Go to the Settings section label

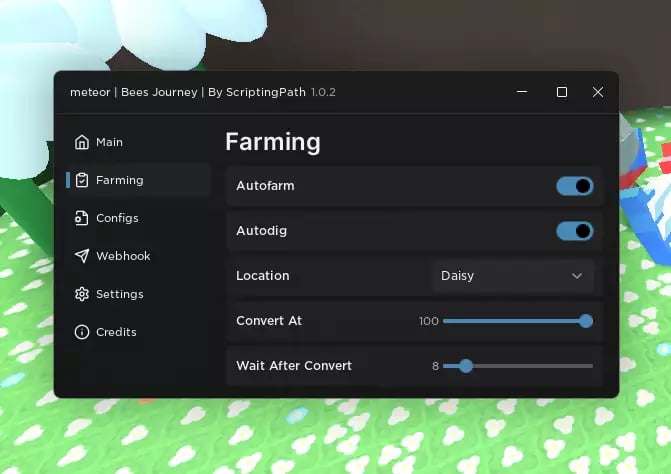pyautogui.click(x=120, y=294)
